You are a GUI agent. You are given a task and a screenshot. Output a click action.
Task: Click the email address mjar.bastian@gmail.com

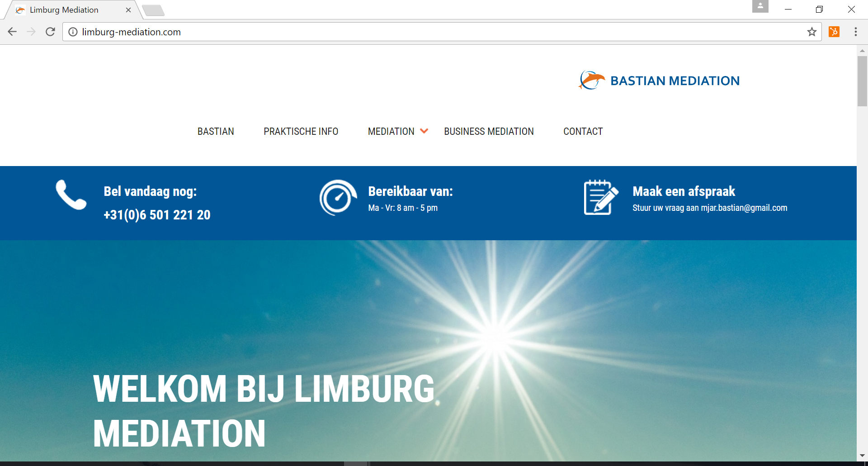[x=744, y=208]
